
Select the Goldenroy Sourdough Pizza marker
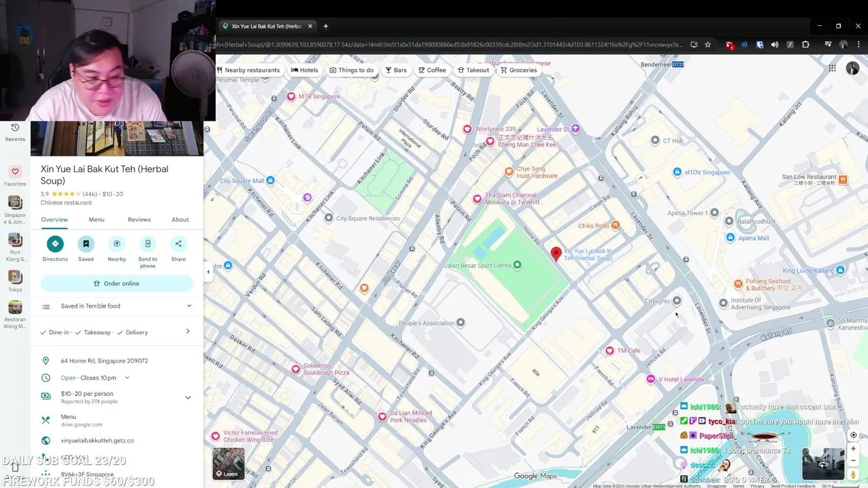click(x=296, y=369)
